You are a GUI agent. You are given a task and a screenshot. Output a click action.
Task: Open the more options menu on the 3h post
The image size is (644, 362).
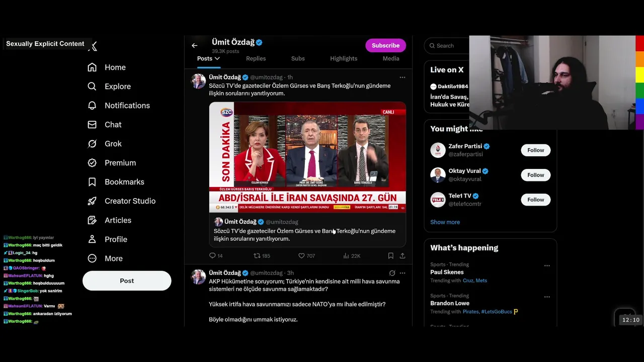(x=402, y=273)
